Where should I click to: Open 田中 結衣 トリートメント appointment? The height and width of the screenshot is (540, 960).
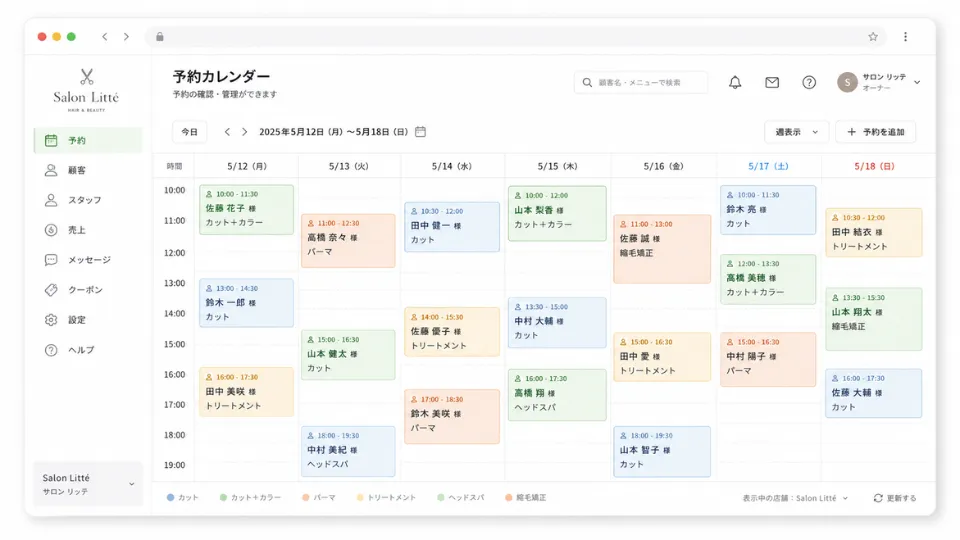[874, 233]
